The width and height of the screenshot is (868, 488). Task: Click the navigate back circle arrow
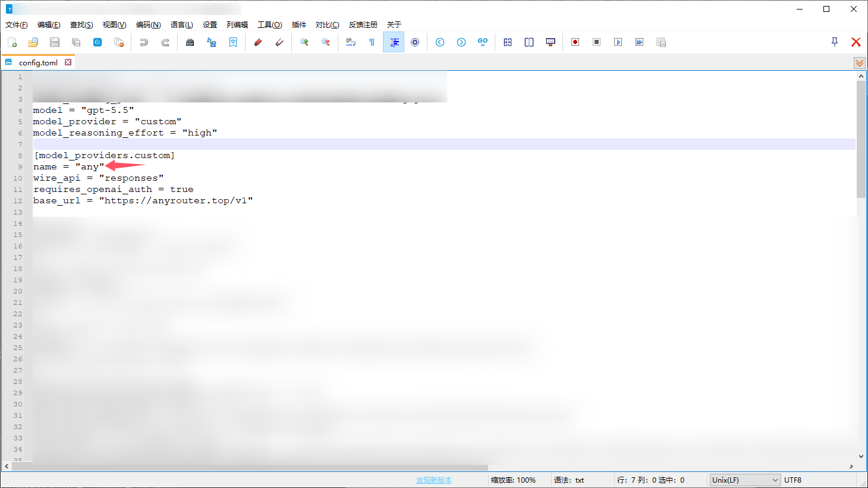[440, 42]
